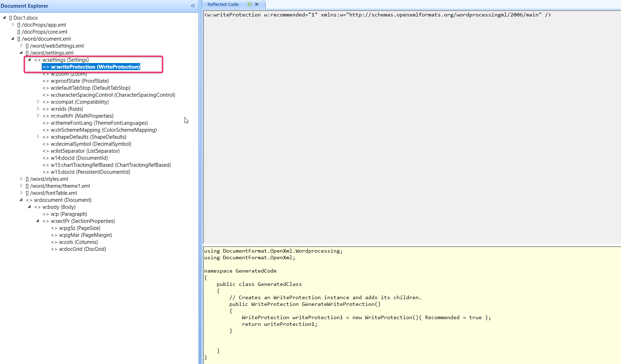Viewport: 621px width, 364px height.
Task: Click the <> icon beside w:settings (Settings)
Action: [37, 60]
